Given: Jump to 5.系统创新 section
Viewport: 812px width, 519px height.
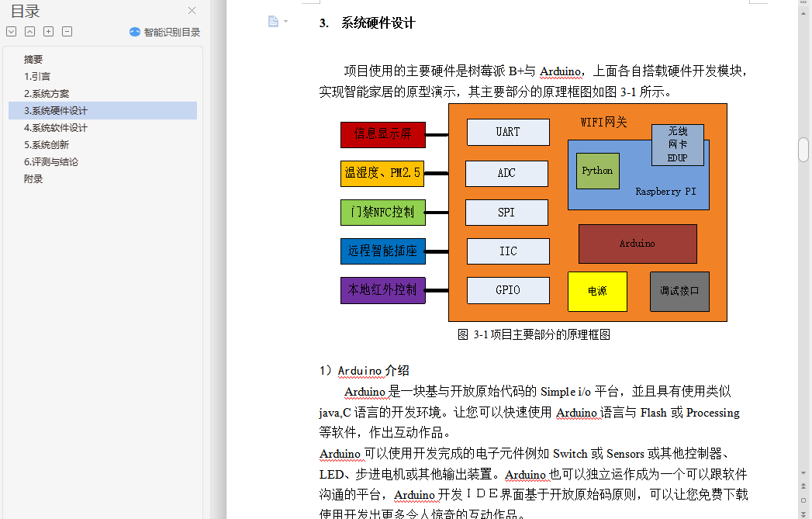Looking at the screenshot, I should [47, 145].
